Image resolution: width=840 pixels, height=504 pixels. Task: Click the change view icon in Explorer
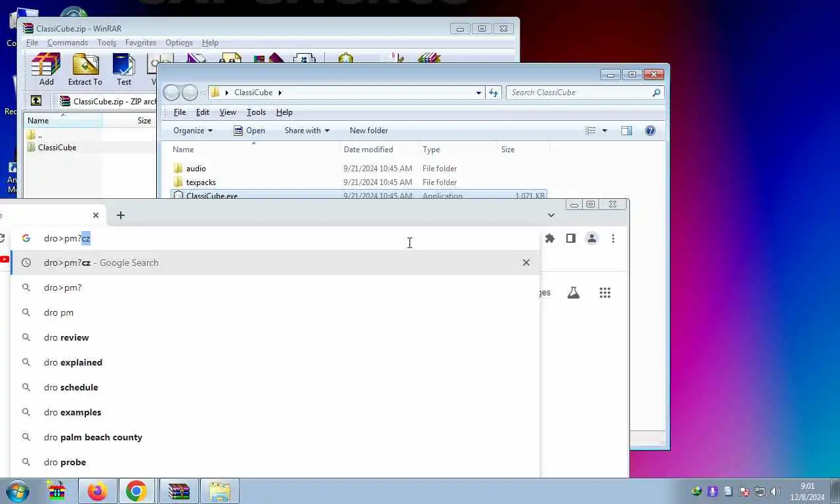pos(591,131)
